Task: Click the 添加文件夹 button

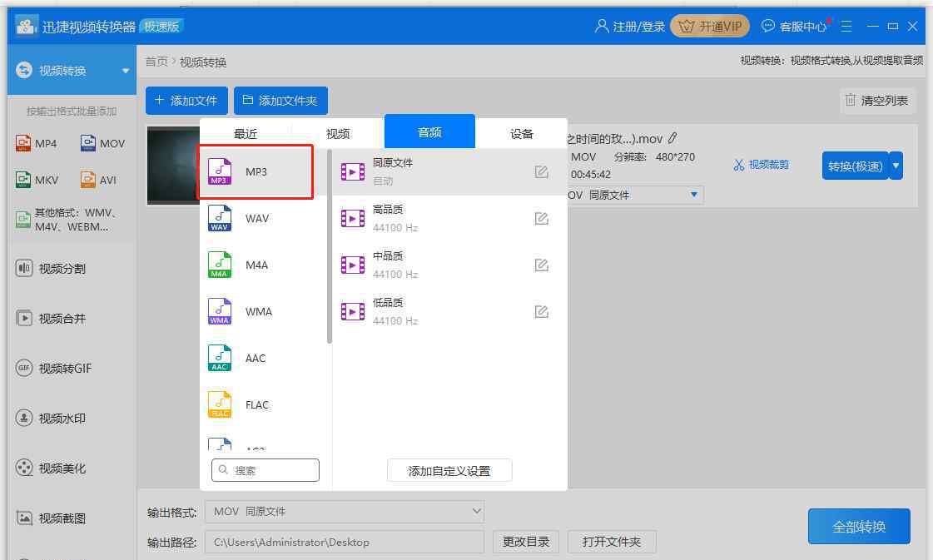Action: pyautogui.click(x=280, y=101)
